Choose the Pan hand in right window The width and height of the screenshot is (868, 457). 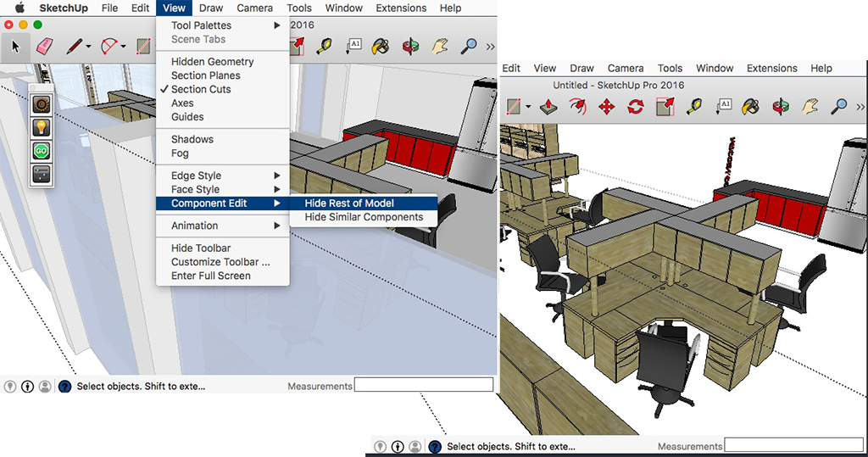[810, 106]
